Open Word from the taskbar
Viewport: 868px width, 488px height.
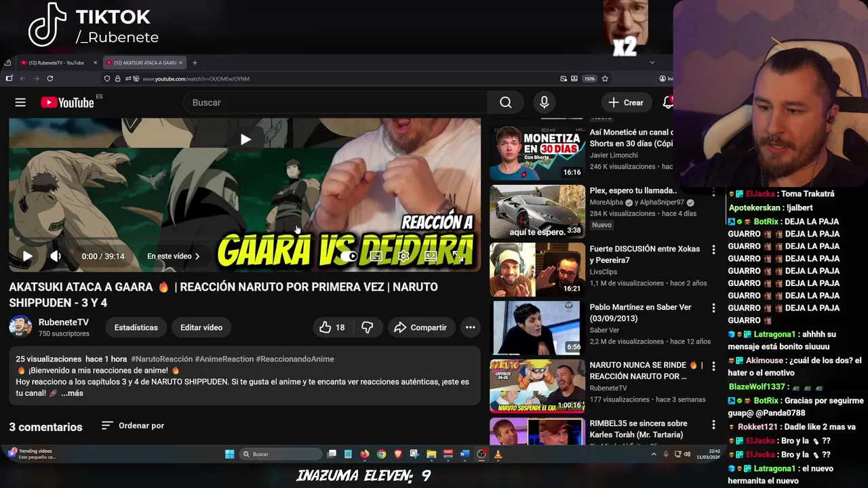[x=465, y=454]
